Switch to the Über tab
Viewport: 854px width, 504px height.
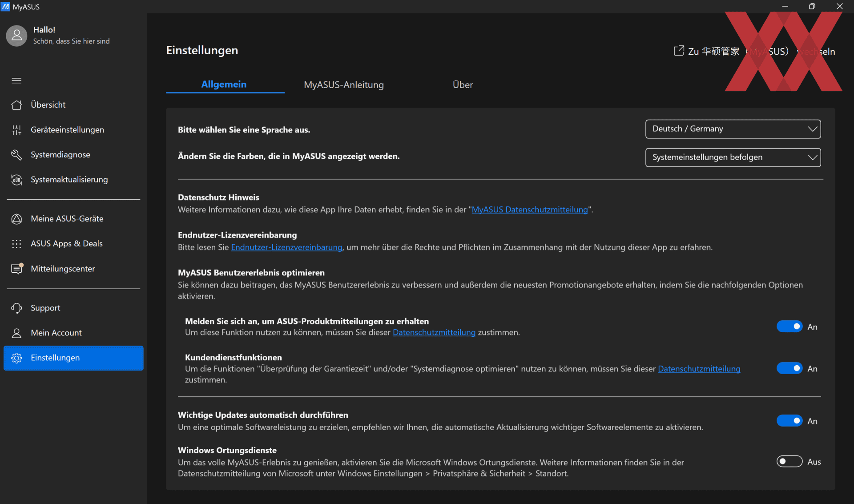click(x=463, y=85)
